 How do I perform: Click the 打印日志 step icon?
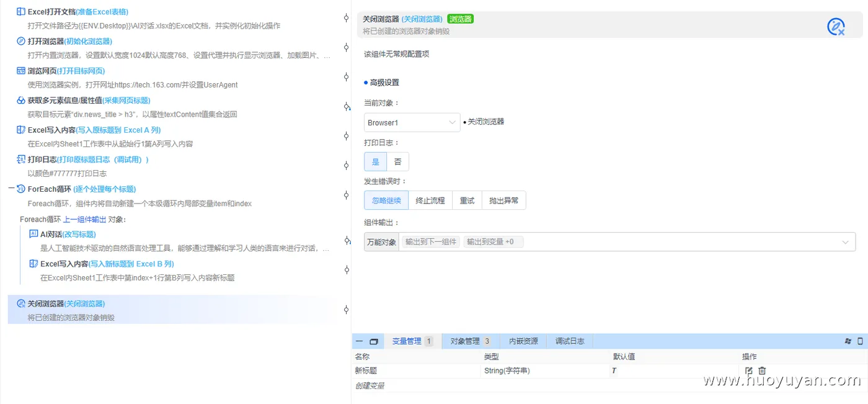[21, 159]
